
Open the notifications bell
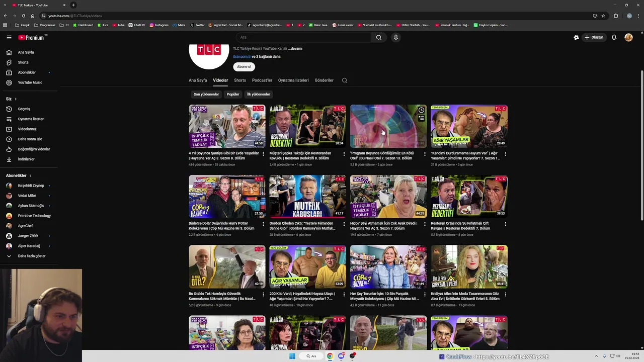coord(614,37)
